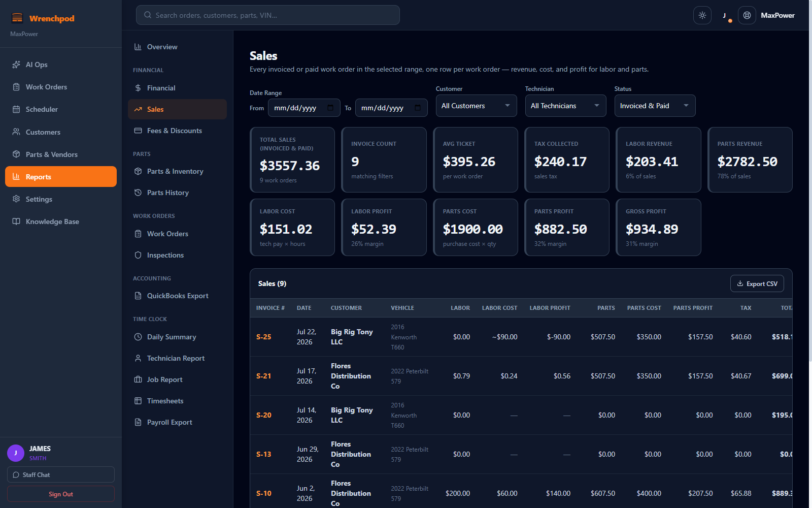812x508 pixels.
Task: Sign Out of the account
Action: click(61, 494)
